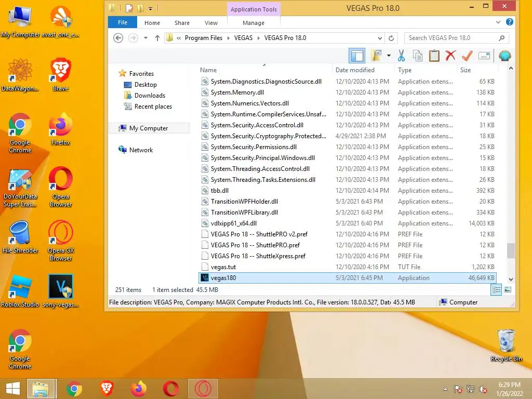The height and width of the screenshot is (399, 532).
Task: Open the Manage ribbon tab
Action: point(254,23)
